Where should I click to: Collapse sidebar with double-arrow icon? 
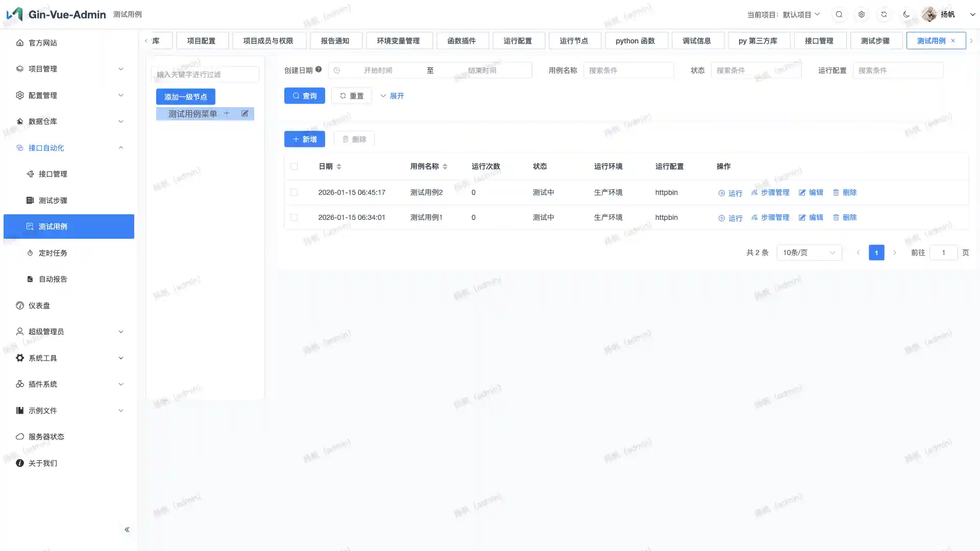click(127, 530)
